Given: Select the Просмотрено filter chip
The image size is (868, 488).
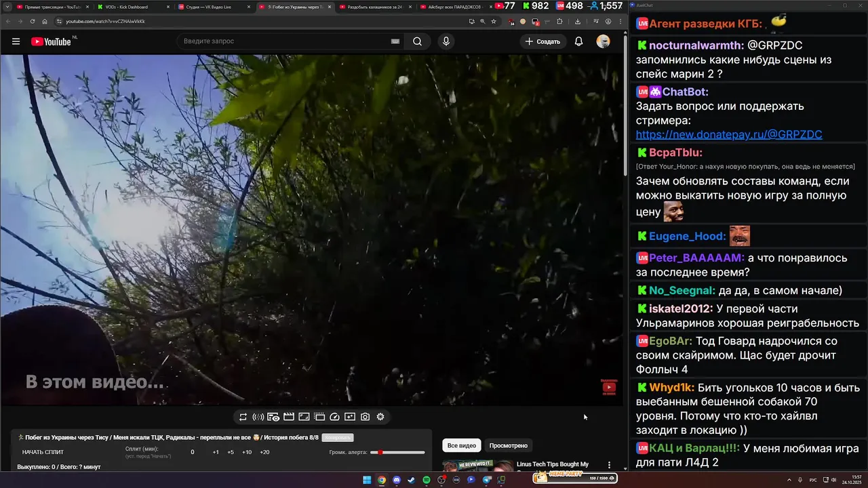Looking at the screenshot, I should pyautogui.click(x=509, y=445).
